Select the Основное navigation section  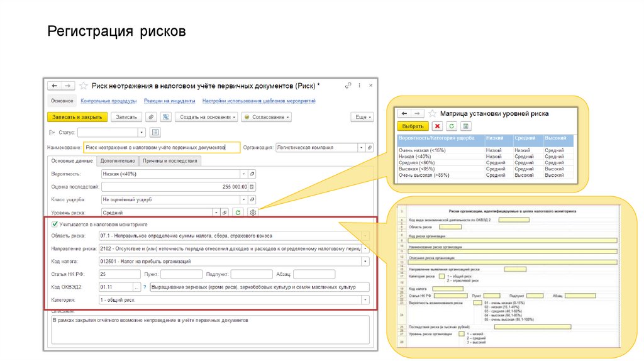coord(62,101)
